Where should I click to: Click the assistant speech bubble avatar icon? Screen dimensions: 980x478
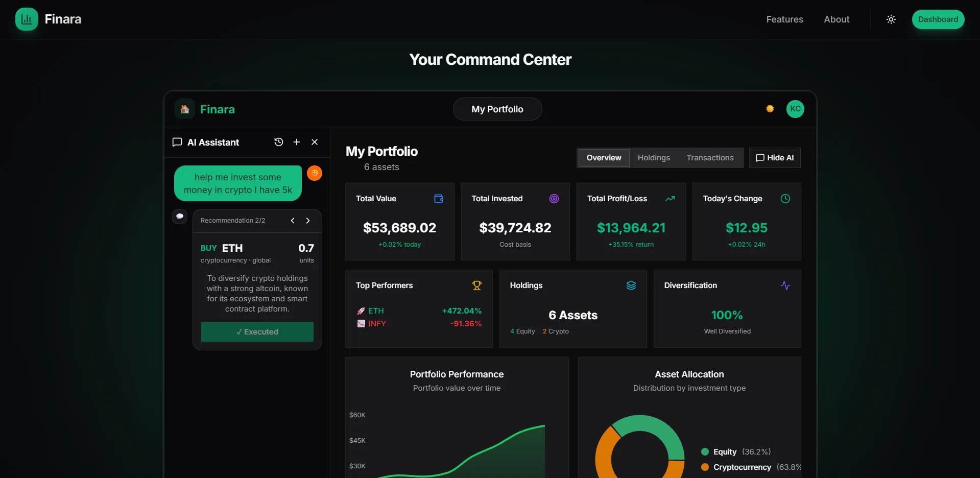point(180,217)
